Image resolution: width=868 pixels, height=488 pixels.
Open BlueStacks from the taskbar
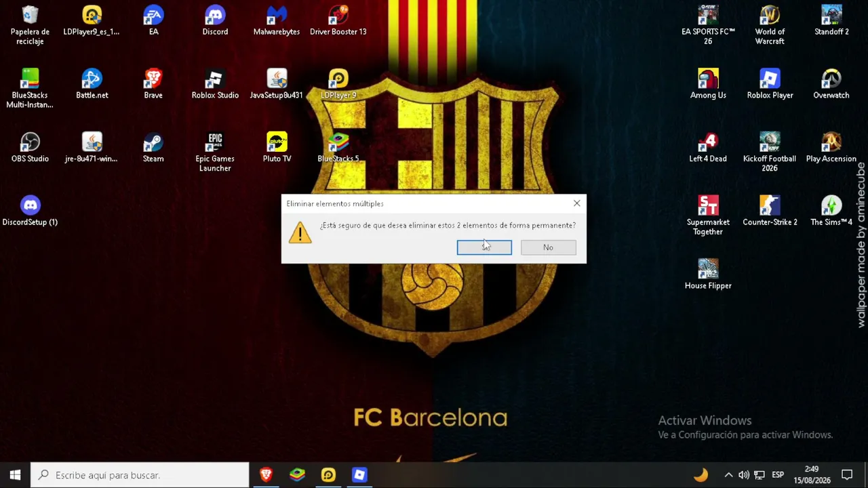coord(297,475)
